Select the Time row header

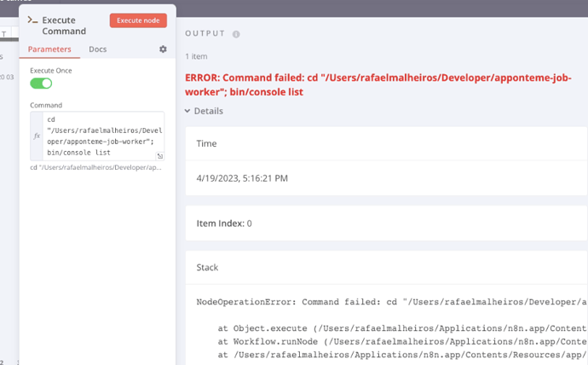(x=207, y=144)
